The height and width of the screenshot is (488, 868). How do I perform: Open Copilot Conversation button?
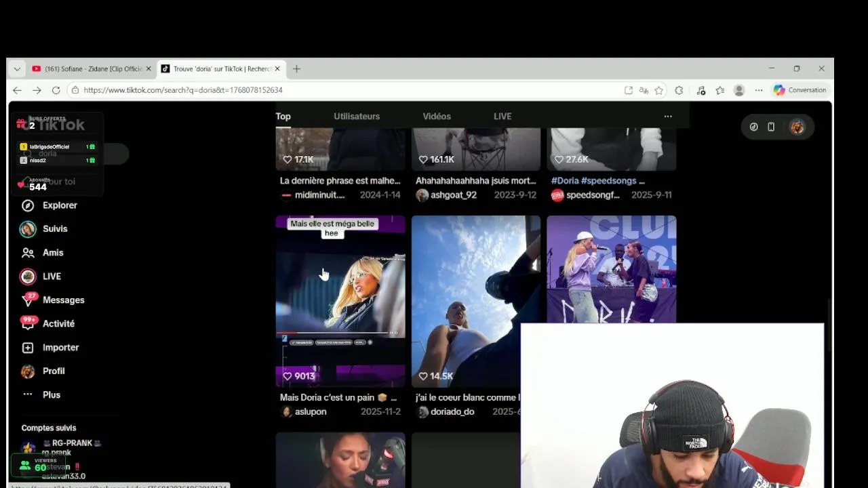tap(800, 90)
